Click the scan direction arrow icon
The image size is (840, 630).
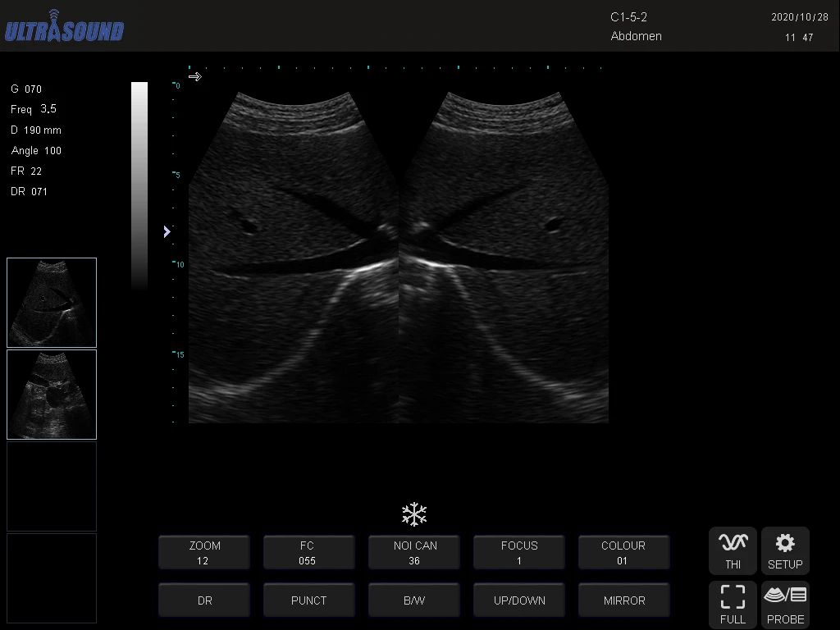pyautogui.click(x=194, y=77)
